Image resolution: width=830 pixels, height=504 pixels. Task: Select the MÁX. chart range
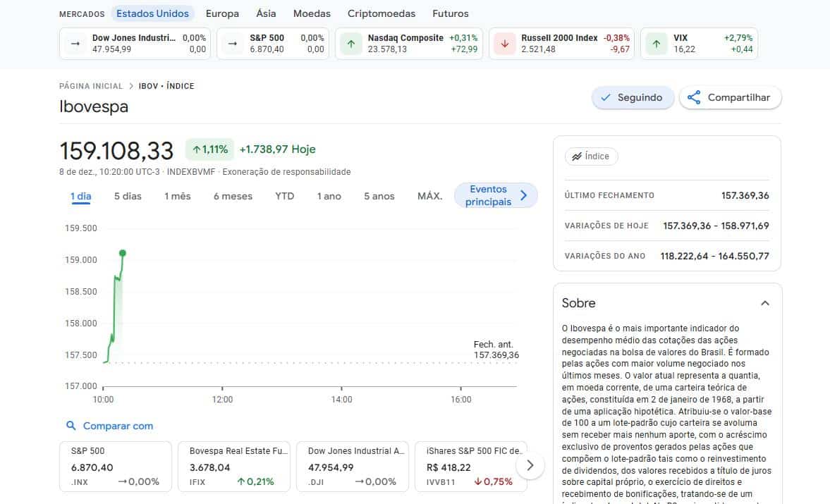[x=430, y=196]
